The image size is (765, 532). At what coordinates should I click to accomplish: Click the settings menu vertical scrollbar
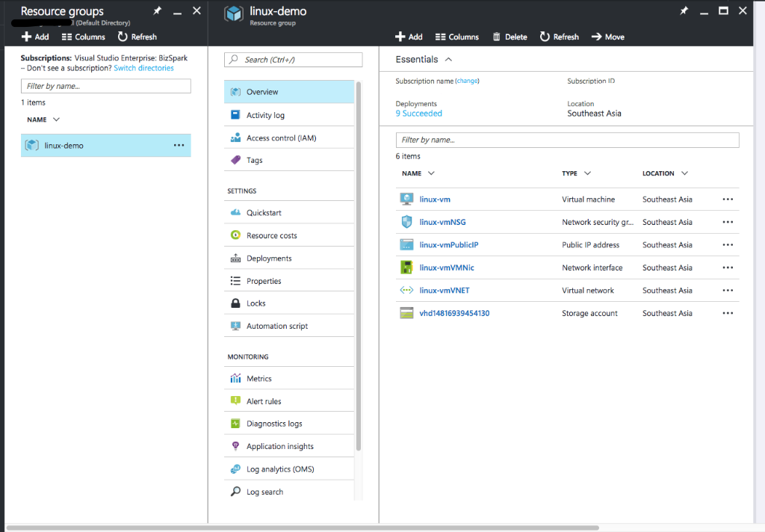coord(359,266)
